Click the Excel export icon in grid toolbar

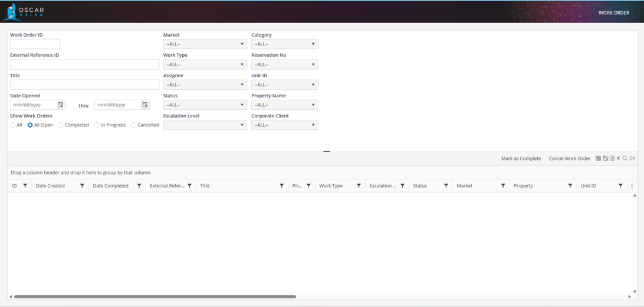pyautogui.click(x=612, y=158)
